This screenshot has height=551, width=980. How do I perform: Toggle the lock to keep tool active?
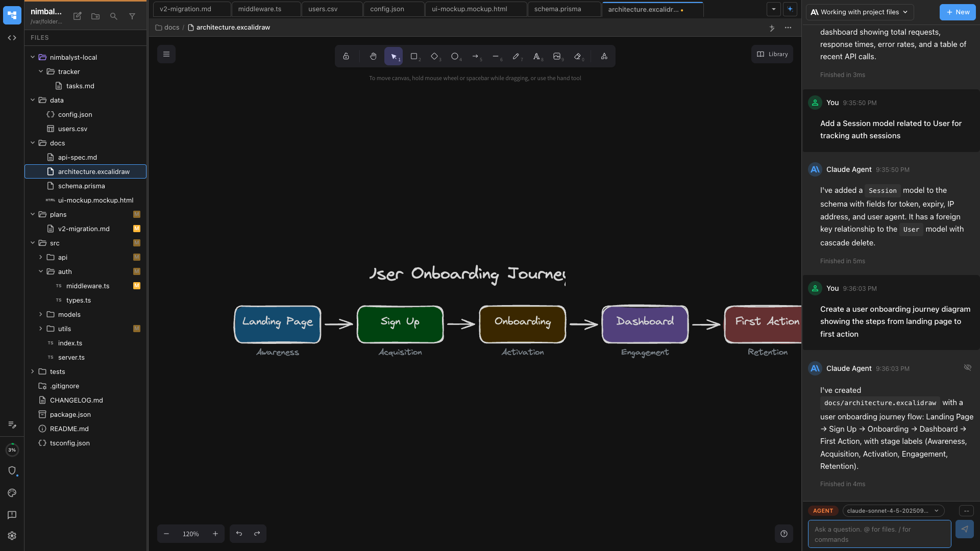(x=346, y=56)
